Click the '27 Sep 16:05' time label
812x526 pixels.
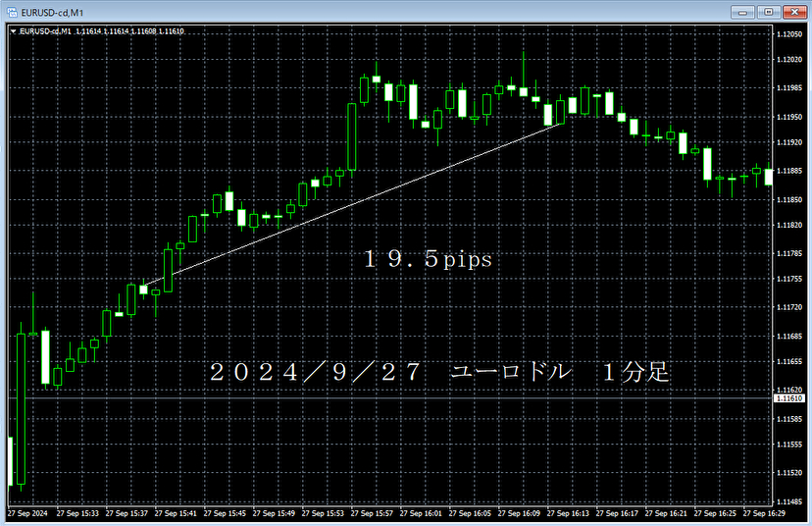coord(470,513)
